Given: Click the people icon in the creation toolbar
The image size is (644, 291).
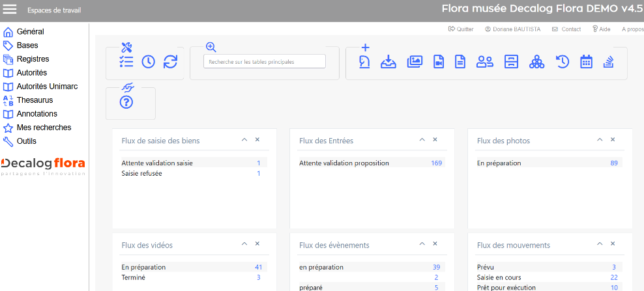Looking at the screenshot, I should [x=484, y=62].
